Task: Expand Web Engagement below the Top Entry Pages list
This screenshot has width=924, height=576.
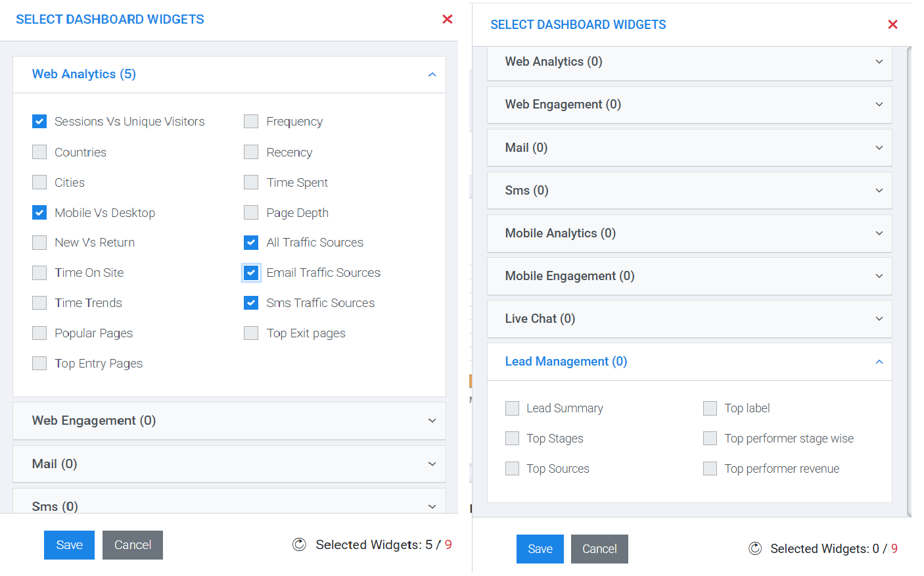Action: pyautogui.click(x=229, y=421)
